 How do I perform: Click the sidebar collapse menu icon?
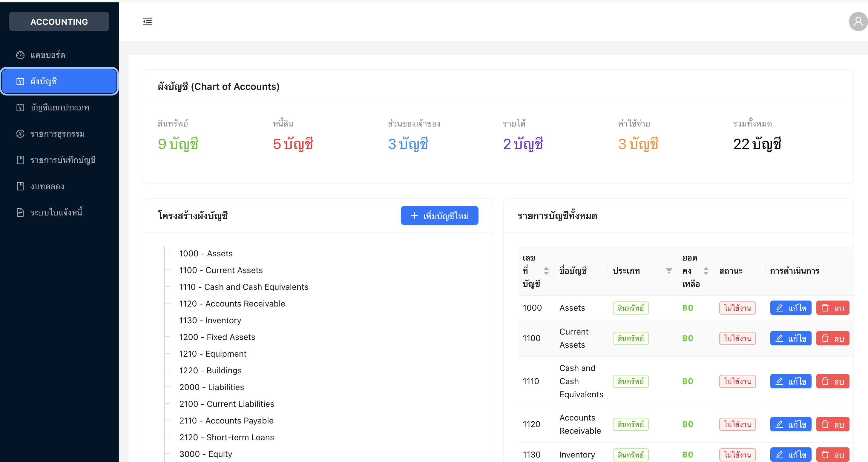[147, 21]
